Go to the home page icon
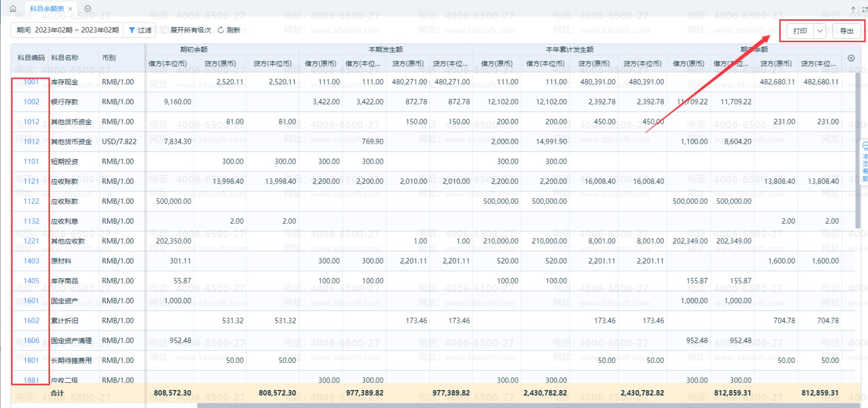The image size is (868, 408). click(13, 8)
